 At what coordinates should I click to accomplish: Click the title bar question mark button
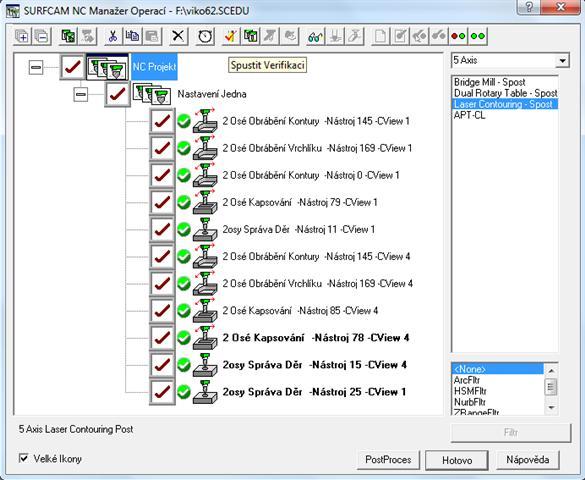point(530,7)
